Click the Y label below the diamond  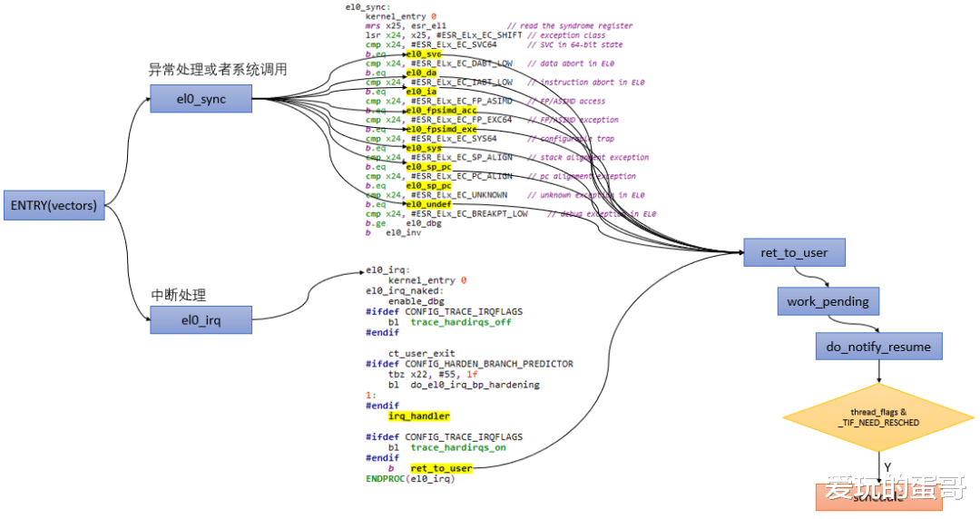[x=887, y=467]
